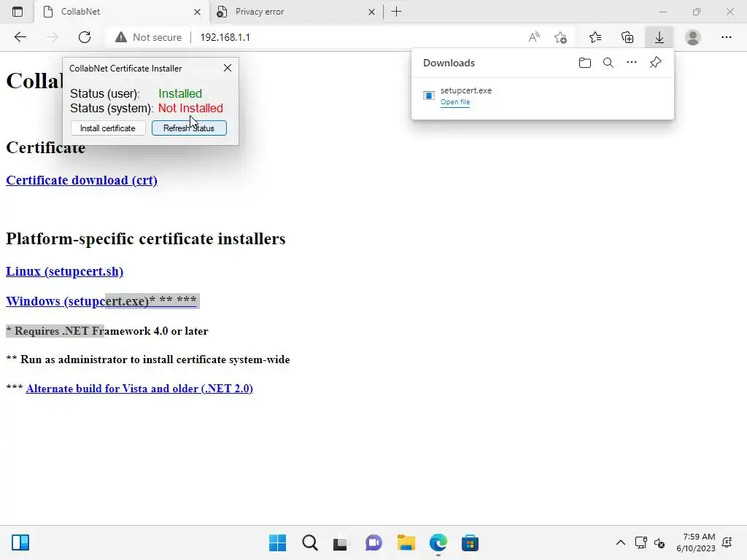This screenshot has width=747, height=560.
Task: Close the Privacy error tab
Action: click(371, 12)
